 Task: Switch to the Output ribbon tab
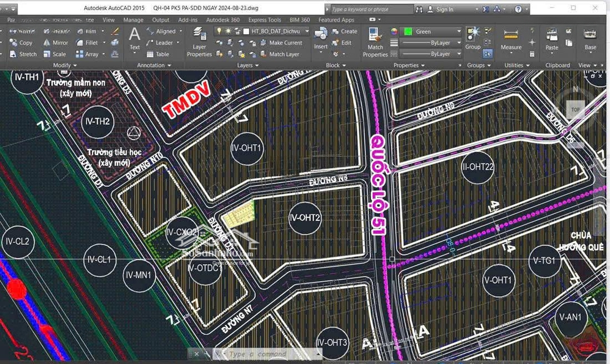[160, 20]
